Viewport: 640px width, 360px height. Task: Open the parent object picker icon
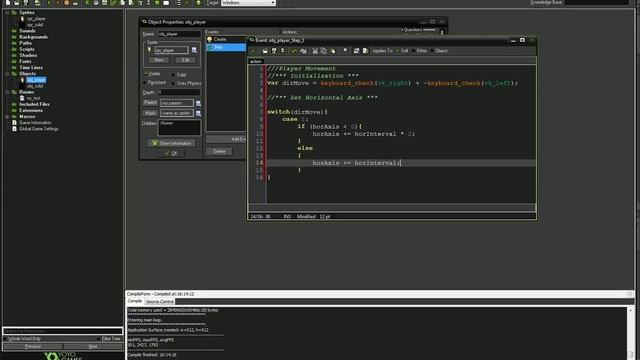(x=198, y=103)
